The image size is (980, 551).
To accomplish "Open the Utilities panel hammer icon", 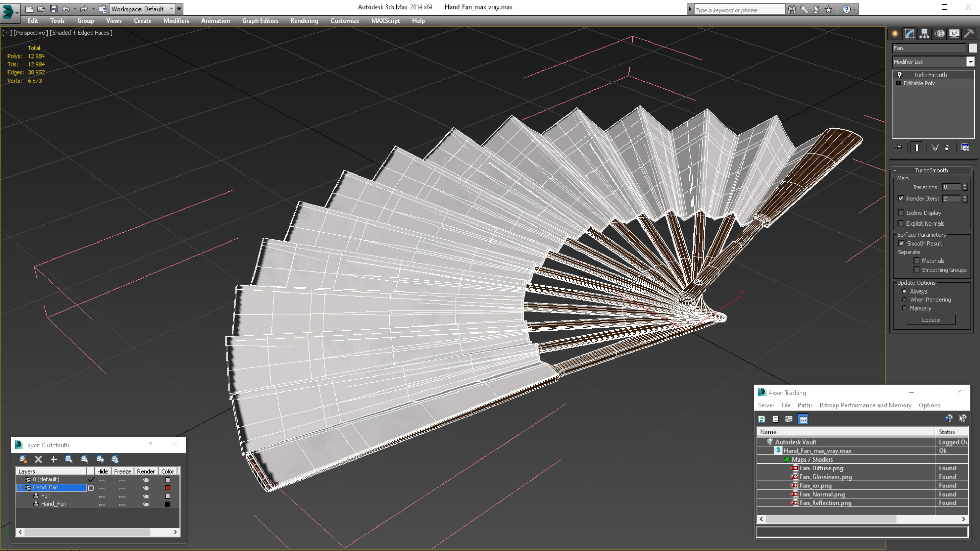I will pyautogui.click(x=968, y=33).
